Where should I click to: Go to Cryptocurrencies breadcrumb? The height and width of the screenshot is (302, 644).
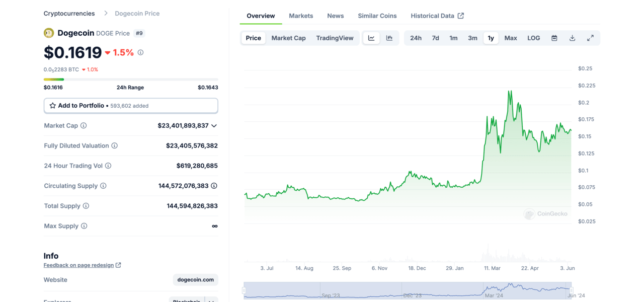tap(69, 14)
